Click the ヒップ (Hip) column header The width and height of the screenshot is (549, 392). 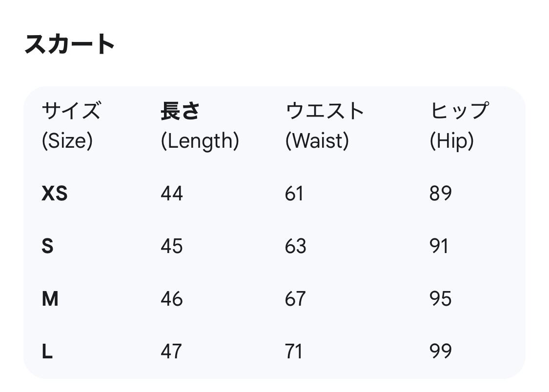click(459, 126)
